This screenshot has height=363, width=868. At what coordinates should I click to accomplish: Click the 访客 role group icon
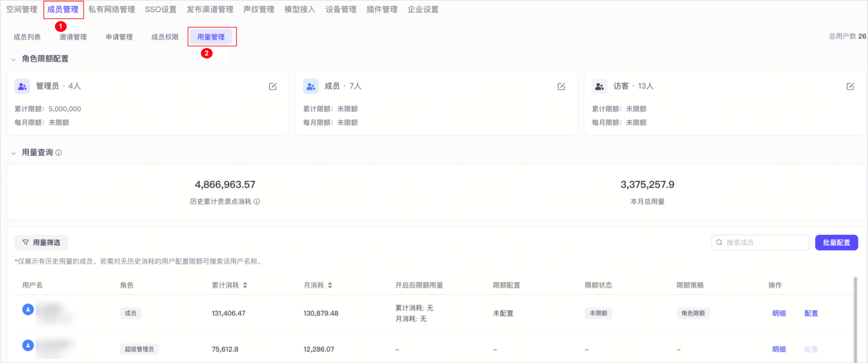pyautogui.click(x=600, y=87)
